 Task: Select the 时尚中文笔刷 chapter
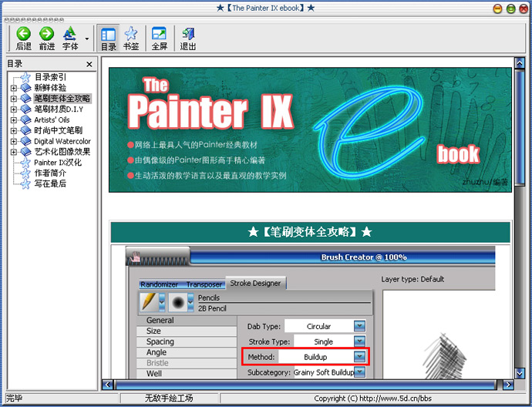point(58,130)
